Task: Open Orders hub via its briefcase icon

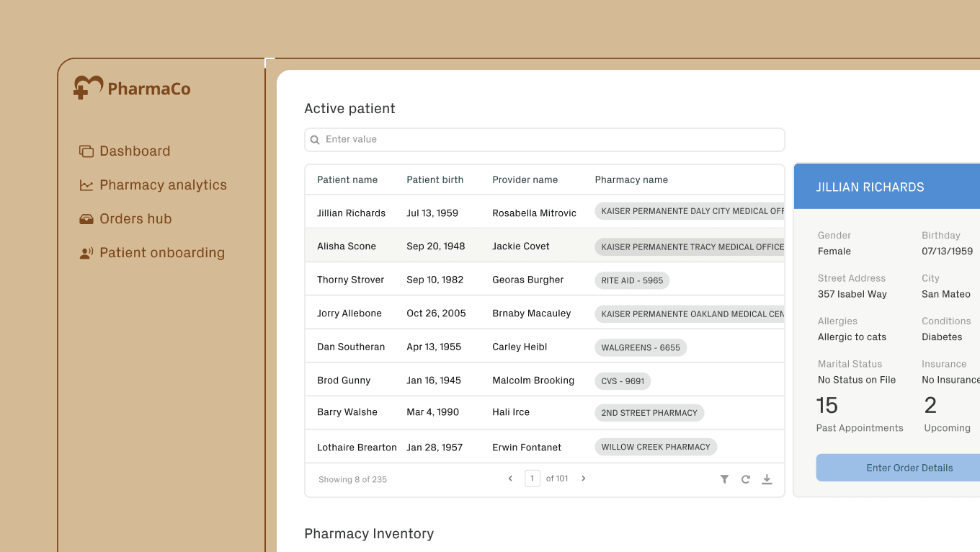Action: pyautogui.click(x=86, y=218)
